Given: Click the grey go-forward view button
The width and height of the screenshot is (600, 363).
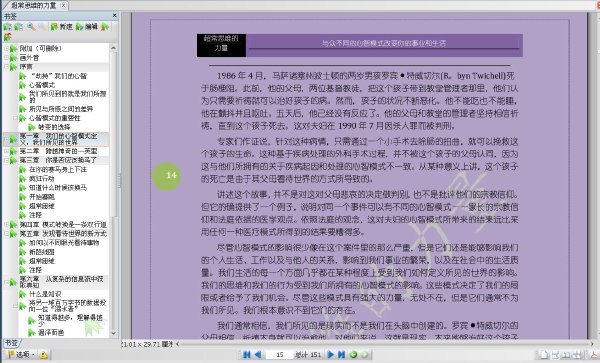Looking at the screenshot, I should 365,355.
